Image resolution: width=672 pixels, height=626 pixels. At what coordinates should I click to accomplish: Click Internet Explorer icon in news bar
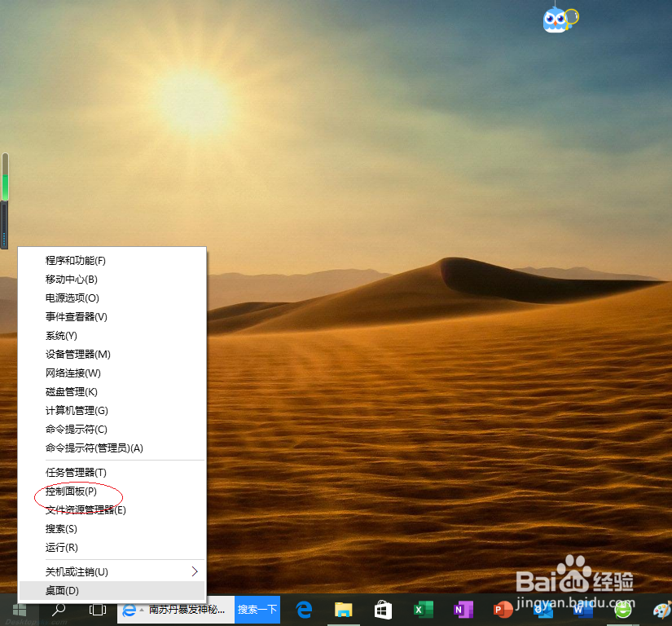[x=129, y=610]
